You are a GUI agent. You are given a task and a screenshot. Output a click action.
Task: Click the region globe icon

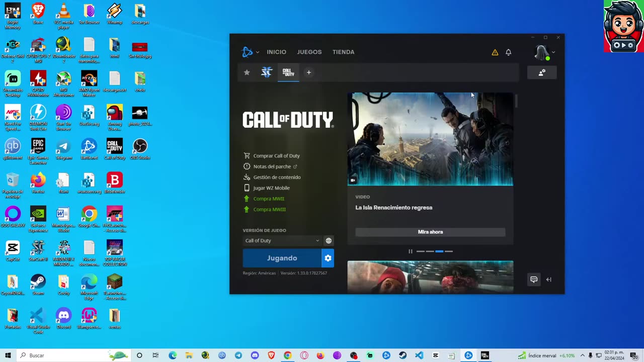tap(329, 241)
